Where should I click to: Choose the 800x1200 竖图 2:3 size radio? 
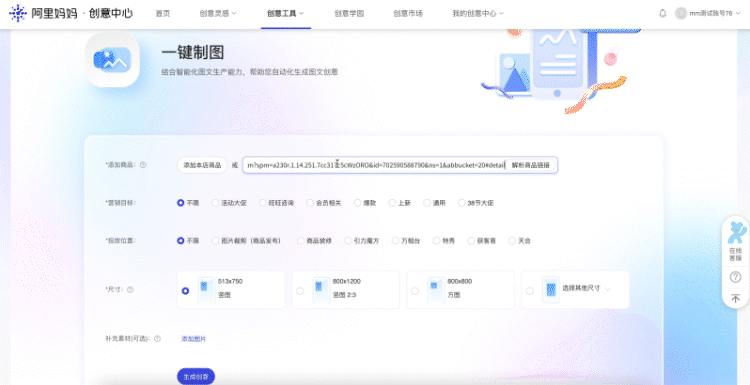300,291
